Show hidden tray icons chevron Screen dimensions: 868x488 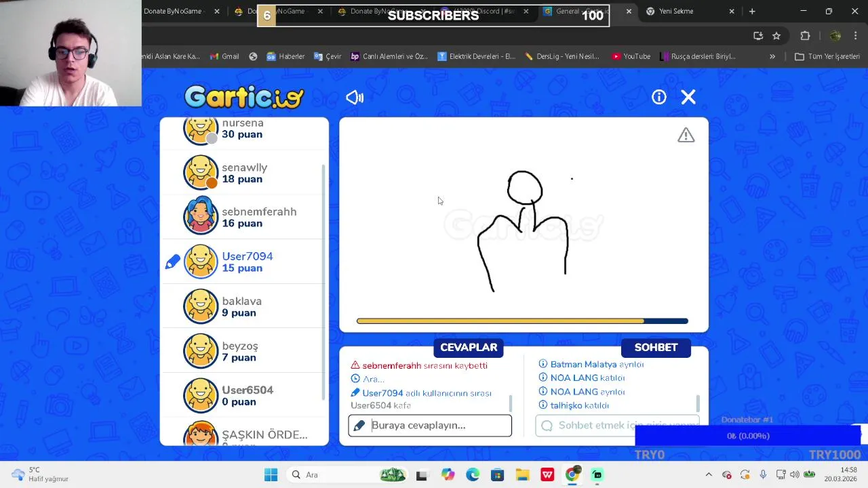tap(709, 474)
